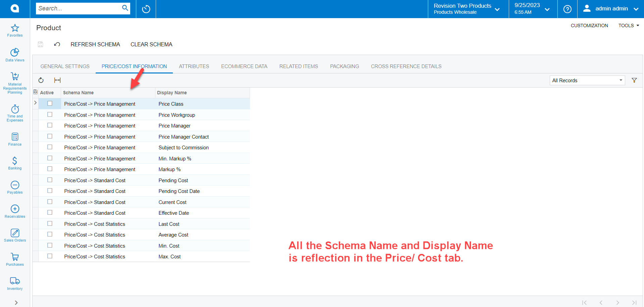Viewport: 644px width, 307px height.
Task: Open the Finance module in the sidebar
Action: tap(14, 139)
